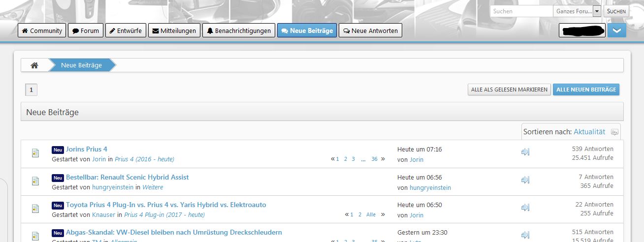Screen dimensions: 644x242
Task: Click the 22 Antworten count
Action: point(594,205)
